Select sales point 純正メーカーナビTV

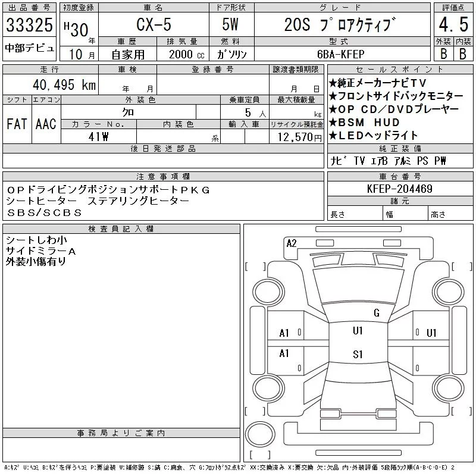pos(378,83)
